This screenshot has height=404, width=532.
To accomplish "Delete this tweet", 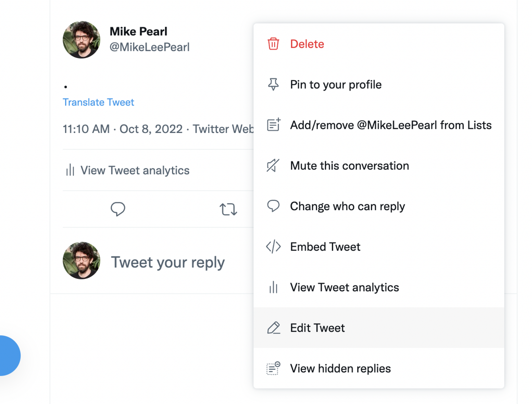I will pos(307,44).
